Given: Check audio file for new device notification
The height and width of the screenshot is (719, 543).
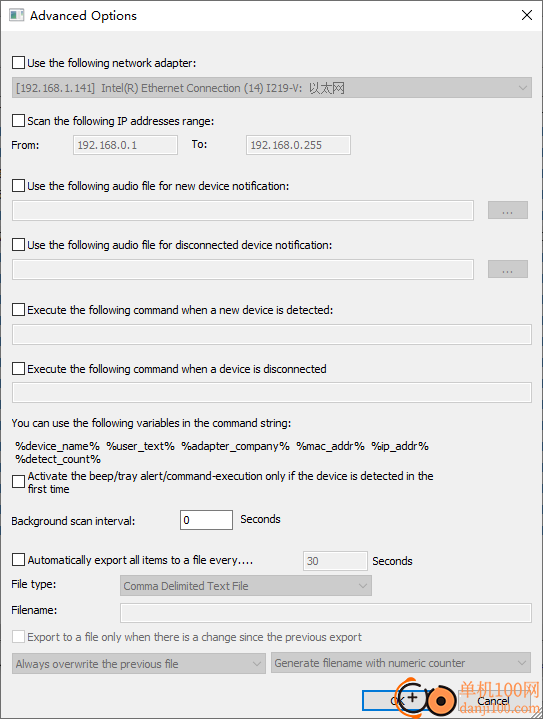Looking at the screenshot, I should [18, 186].
